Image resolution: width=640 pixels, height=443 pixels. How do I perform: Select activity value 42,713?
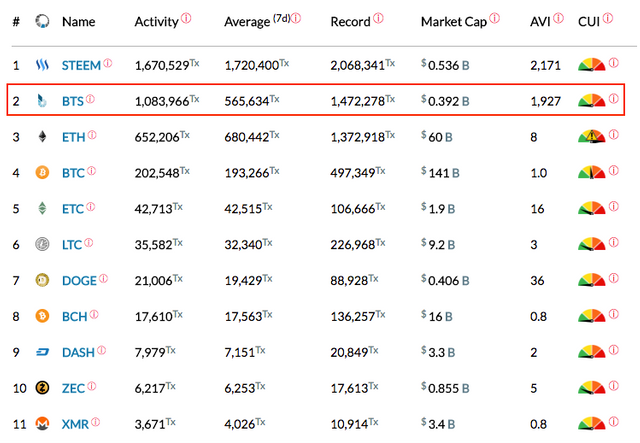[153, 209]
